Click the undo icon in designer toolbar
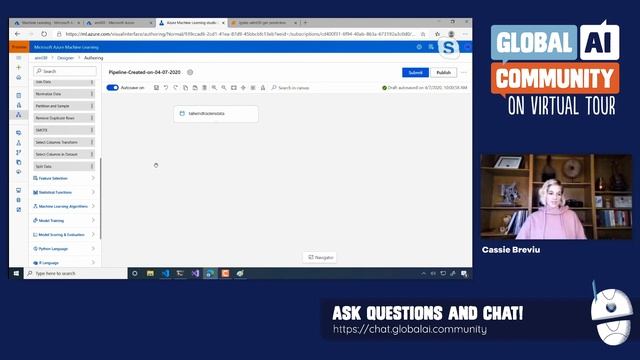This screenshot has height=360, width=640. pos(166,88)
